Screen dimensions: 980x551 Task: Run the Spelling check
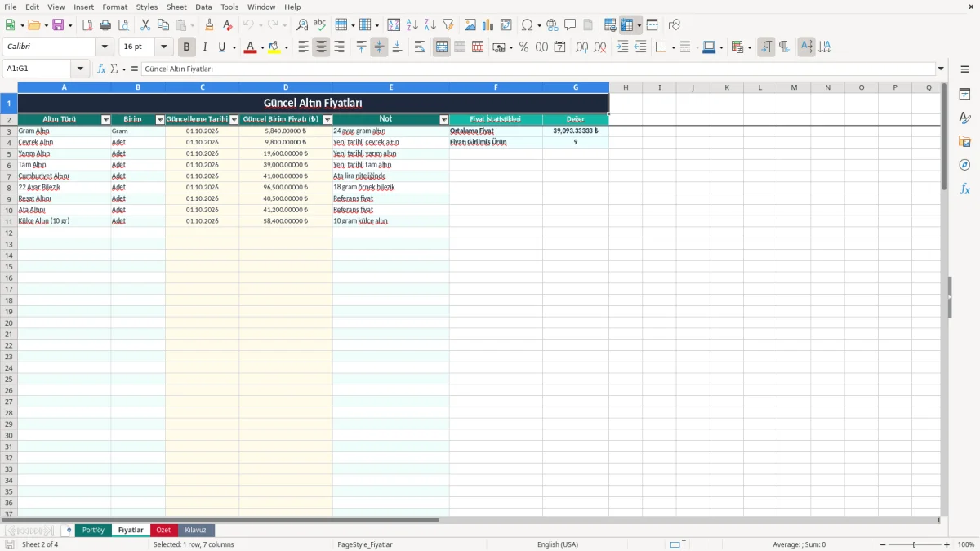coord(319,25)
